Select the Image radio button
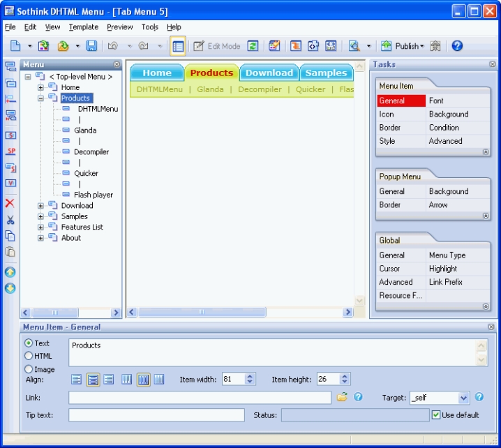 coord(29,369)
